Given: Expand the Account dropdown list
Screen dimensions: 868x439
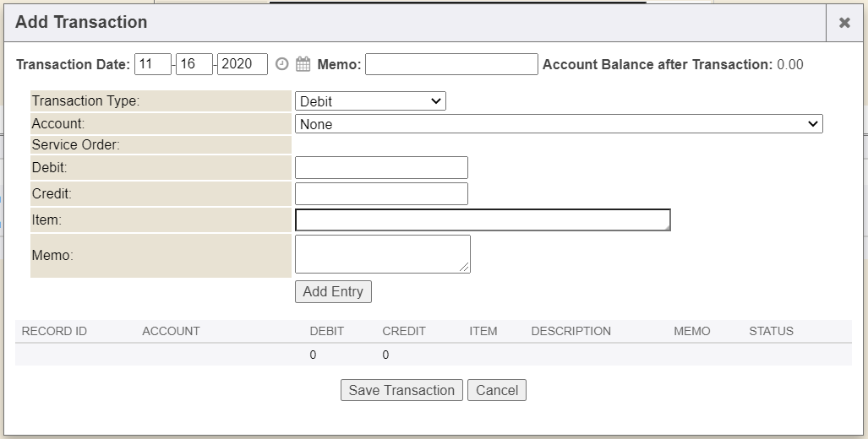Looking at the screenshot, I should 559,124.
